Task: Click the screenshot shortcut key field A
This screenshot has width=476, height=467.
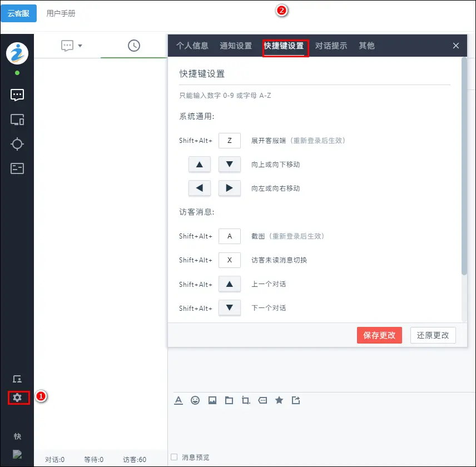Action: (x=229, y=236)
